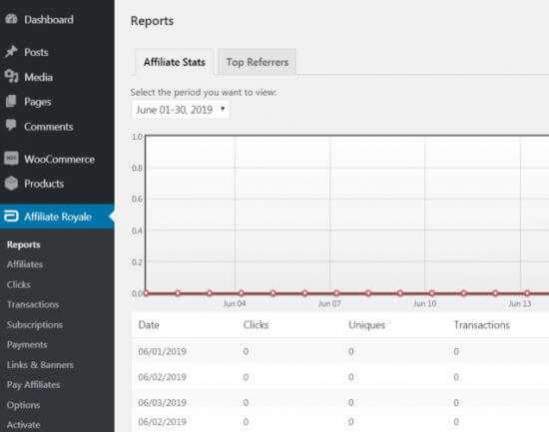Click the Products box icon
Viewport: 549px width, 432px height.
coord(11,183)
